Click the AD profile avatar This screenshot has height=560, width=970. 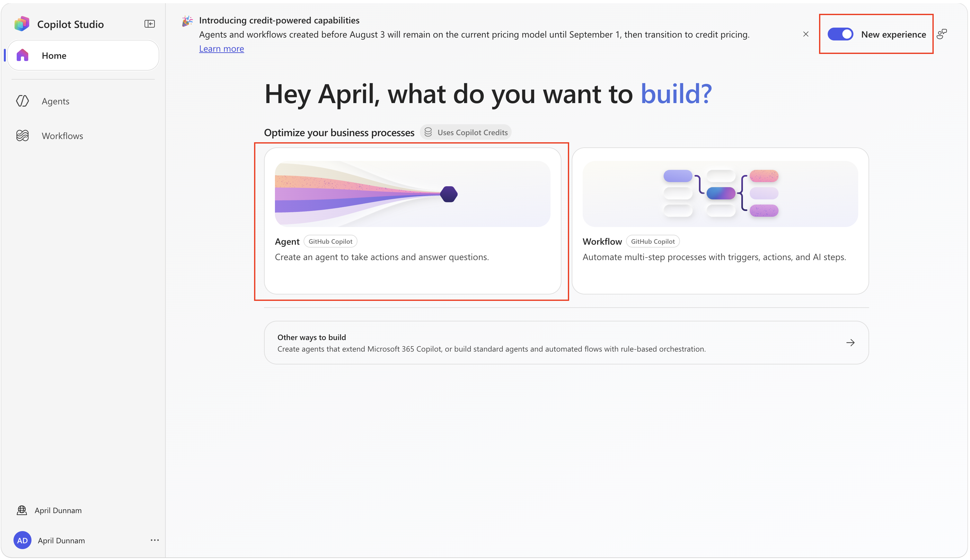pos(22,540)
